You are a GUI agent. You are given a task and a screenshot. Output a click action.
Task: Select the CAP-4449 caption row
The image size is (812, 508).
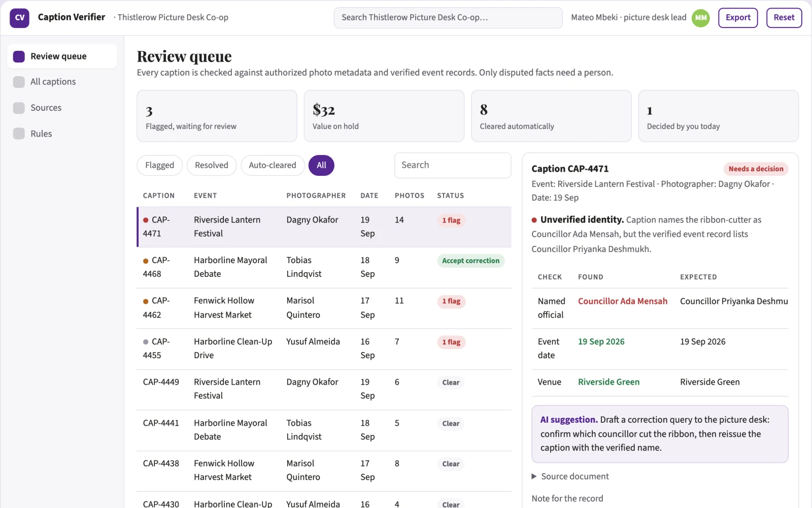coord(324,390)
